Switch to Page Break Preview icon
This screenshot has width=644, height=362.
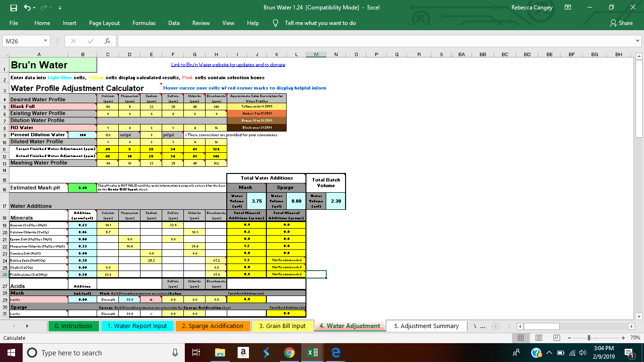click(x=556, y=338)
